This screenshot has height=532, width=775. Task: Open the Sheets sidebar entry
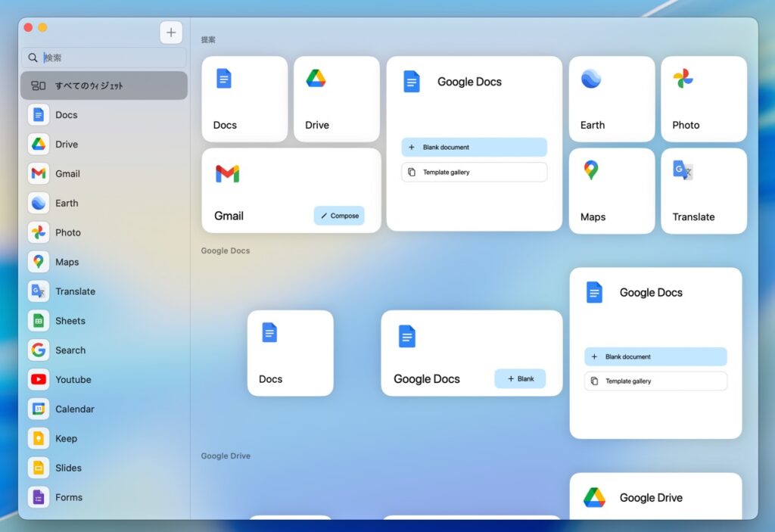pos(70,321)
